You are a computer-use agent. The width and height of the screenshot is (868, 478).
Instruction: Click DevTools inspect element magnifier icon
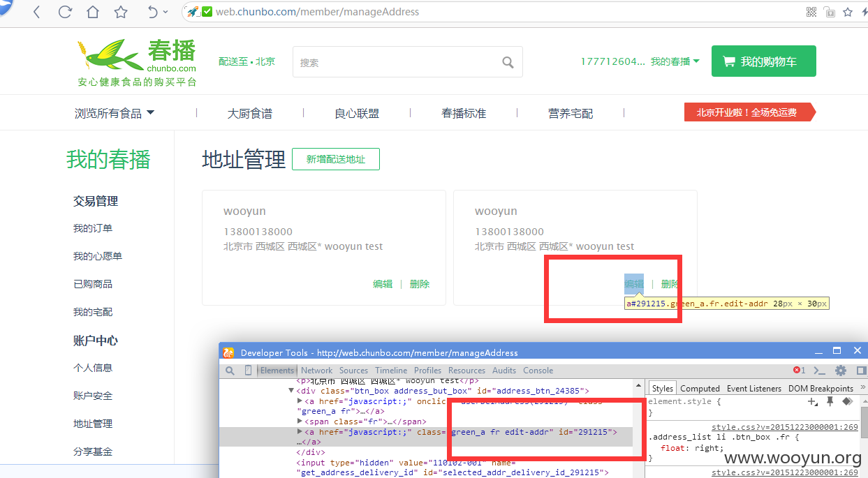[230, 371]
